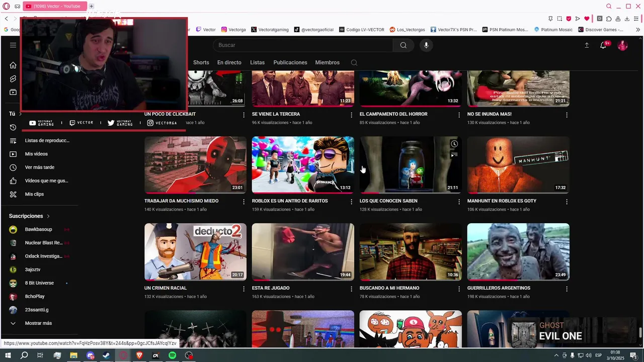The width and height of the screenshot is (644, 362).
Task: Open the account avatar menu
Action: pyautogui.click(x=623, y=45)
